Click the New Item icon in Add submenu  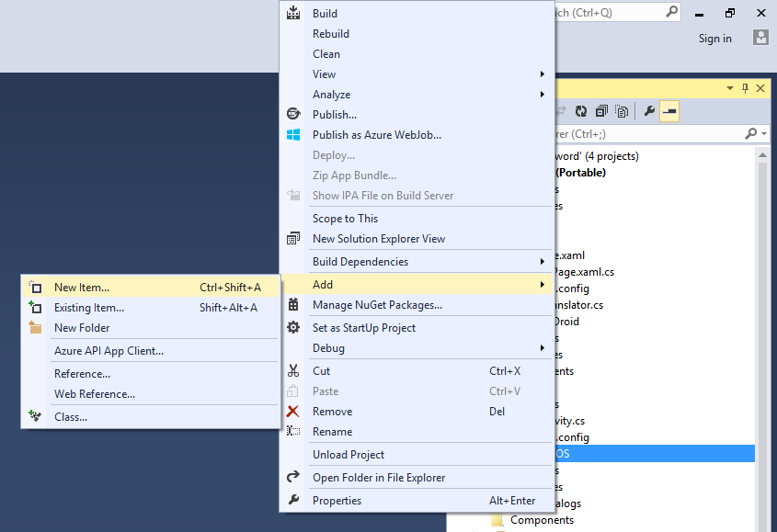pyautogui.click(x=35, y=287)
